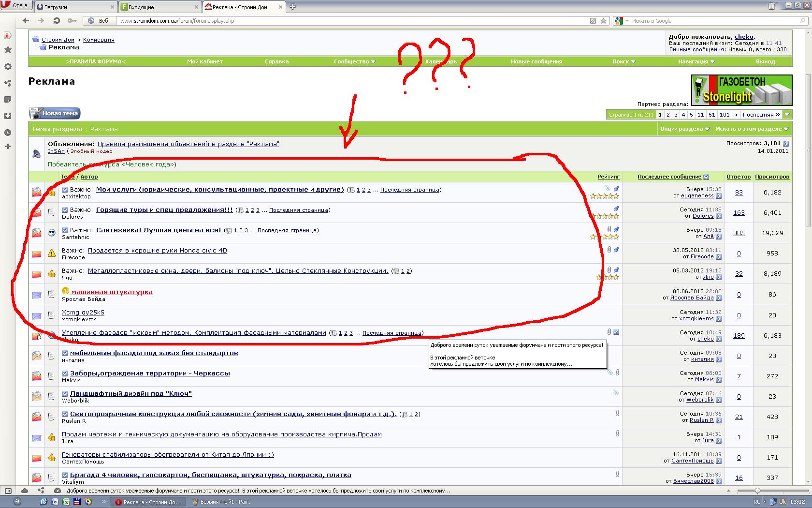812x508 pixels.
Task: Click the zoom slider in status bar
Action: (757, 490)
